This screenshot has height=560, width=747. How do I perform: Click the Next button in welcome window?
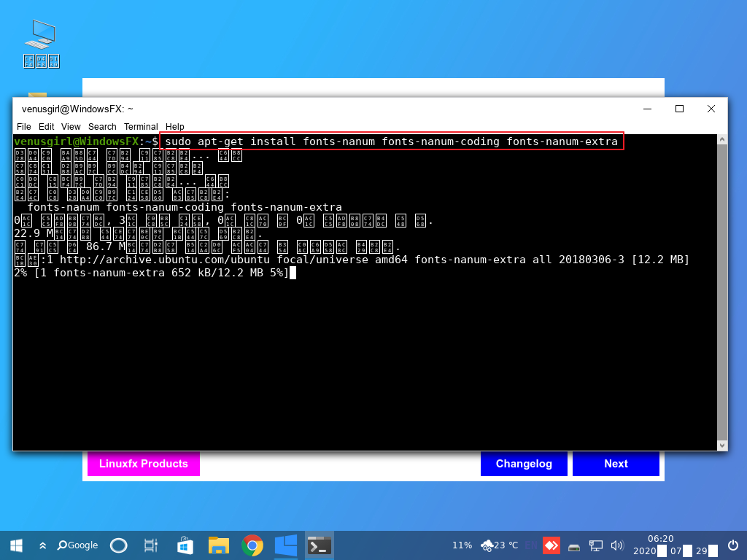[x=616, y=464]
